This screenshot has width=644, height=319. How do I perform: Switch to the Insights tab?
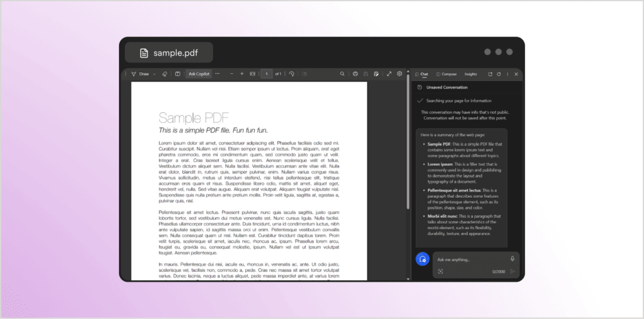pos(470,74)
